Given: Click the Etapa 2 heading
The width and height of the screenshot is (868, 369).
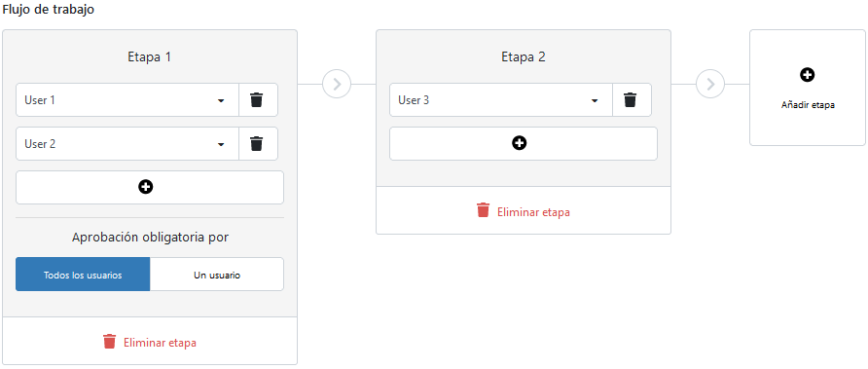Looking at the screenshot, I should coord(524,57).
